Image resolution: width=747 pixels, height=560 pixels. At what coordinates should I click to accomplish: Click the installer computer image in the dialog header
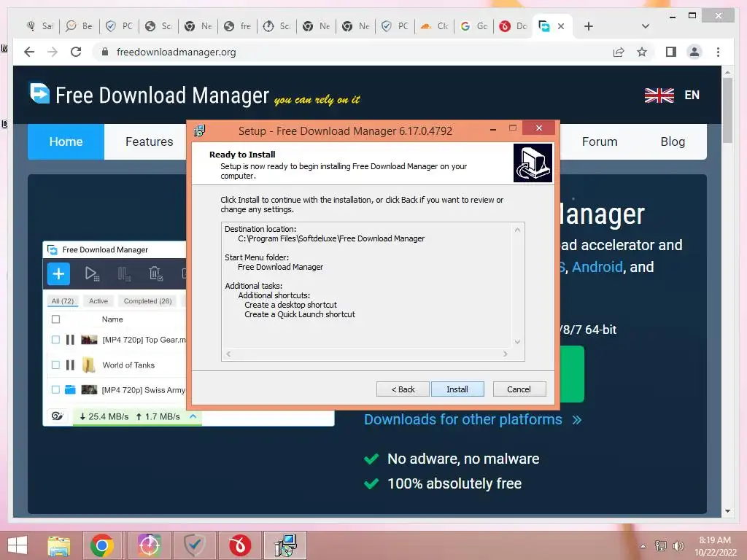click(533, 163)
